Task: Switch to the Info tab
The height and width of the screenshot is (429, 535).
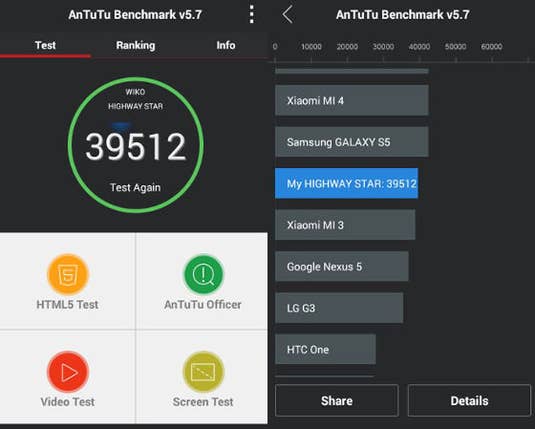Action: pos(226,45)
